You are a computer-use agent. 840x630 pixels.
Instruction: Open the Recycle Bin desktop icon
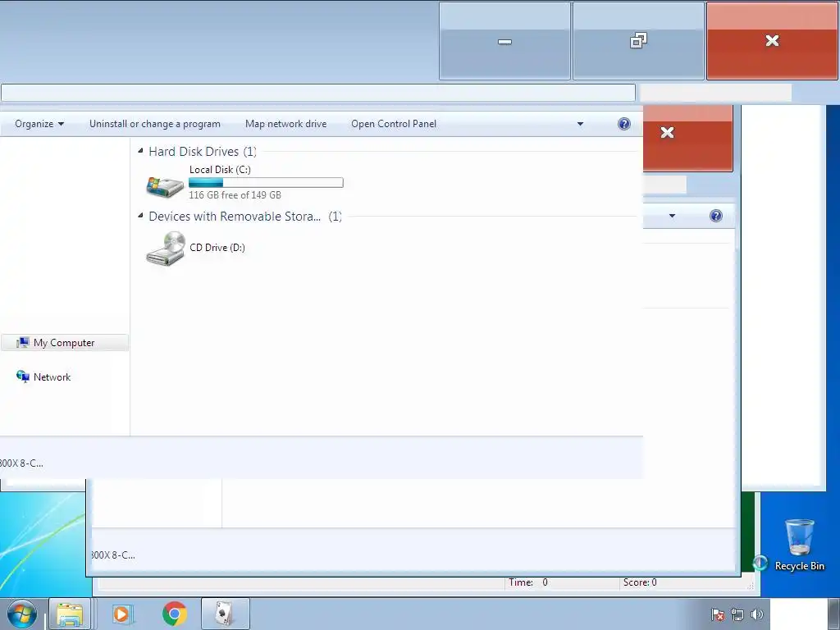(799, 545)
